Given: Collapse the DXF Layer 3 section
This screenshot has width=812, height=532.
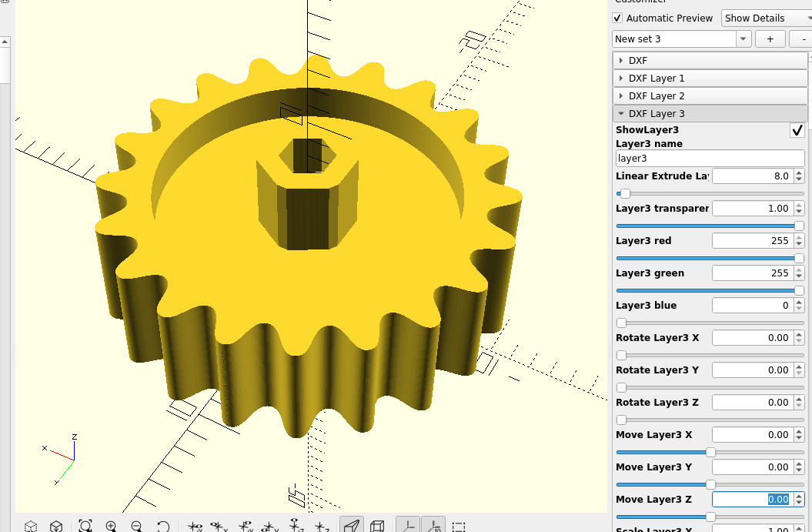Looking at the screenshot, I should point(710,113).
